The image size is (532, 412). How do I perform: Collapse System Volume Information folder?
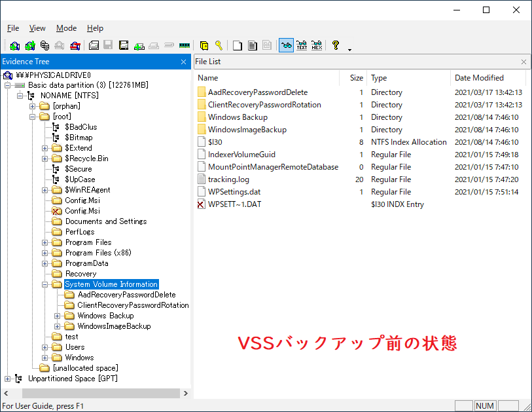(44, 285)
